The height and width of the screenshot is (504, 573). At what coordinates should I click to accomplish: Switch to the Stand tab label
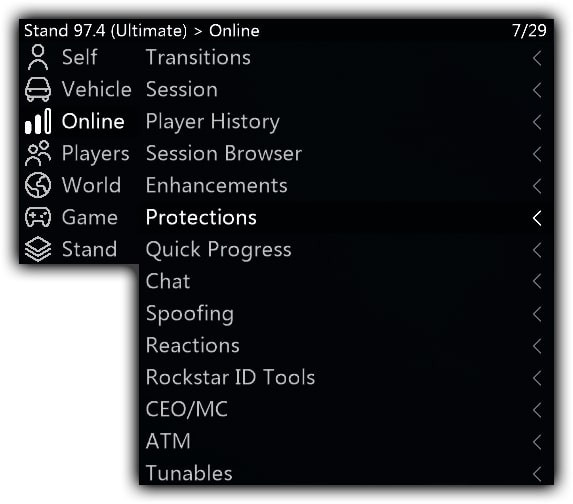(x=90, y=249)
